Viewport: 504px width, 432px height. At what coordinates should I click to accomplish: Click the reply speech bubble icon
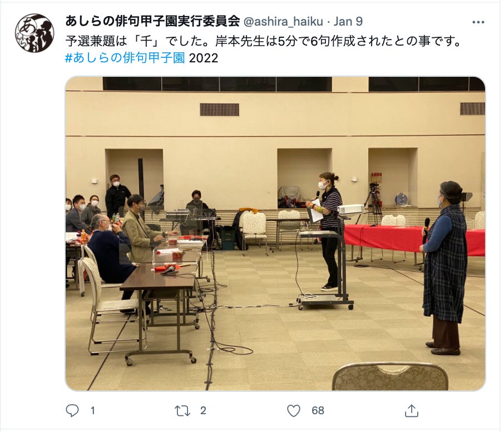click(72, 410)
